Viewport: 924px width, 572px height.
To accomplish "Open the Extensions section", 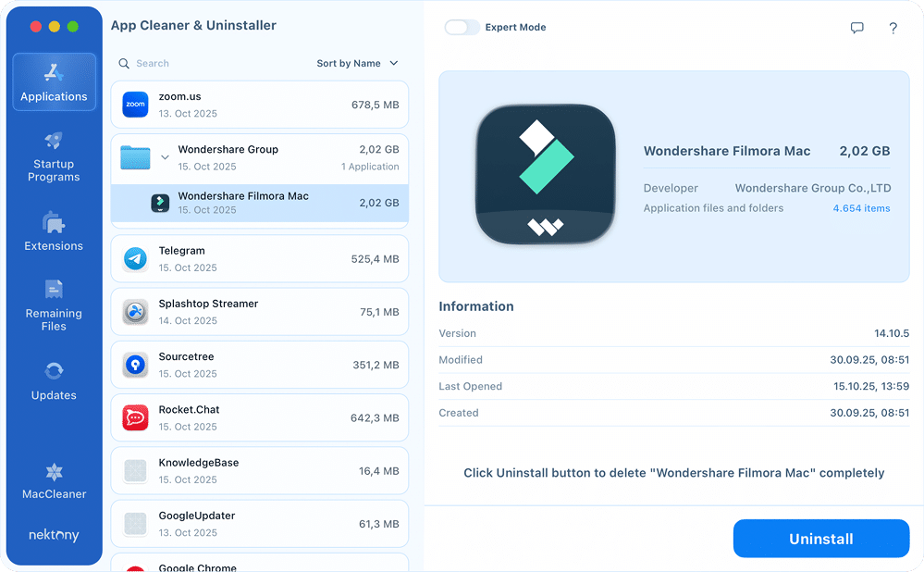I will click(54, 231).
